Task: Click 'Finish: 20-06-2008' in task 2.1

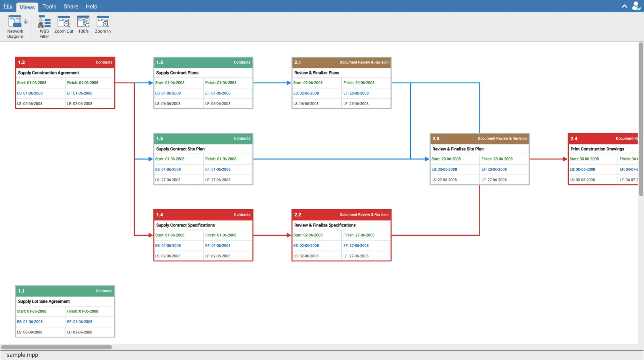Action: [359, 83]
